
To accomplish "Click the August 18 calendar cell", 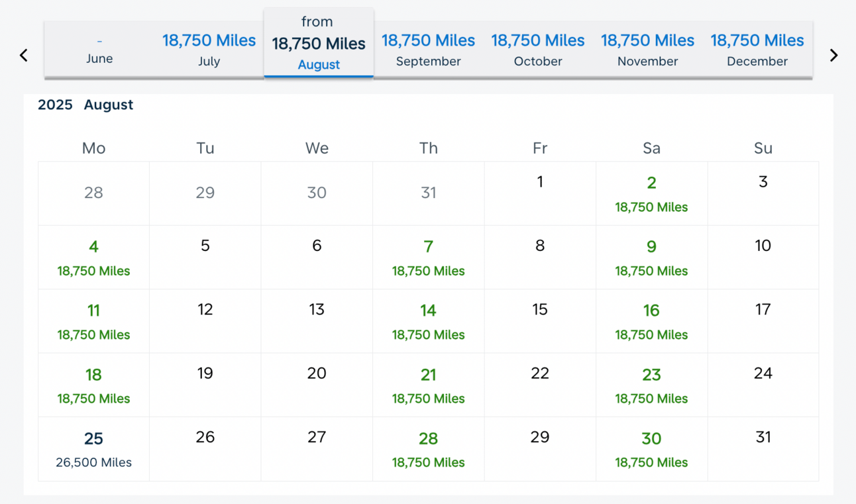I will pos(93,385).
